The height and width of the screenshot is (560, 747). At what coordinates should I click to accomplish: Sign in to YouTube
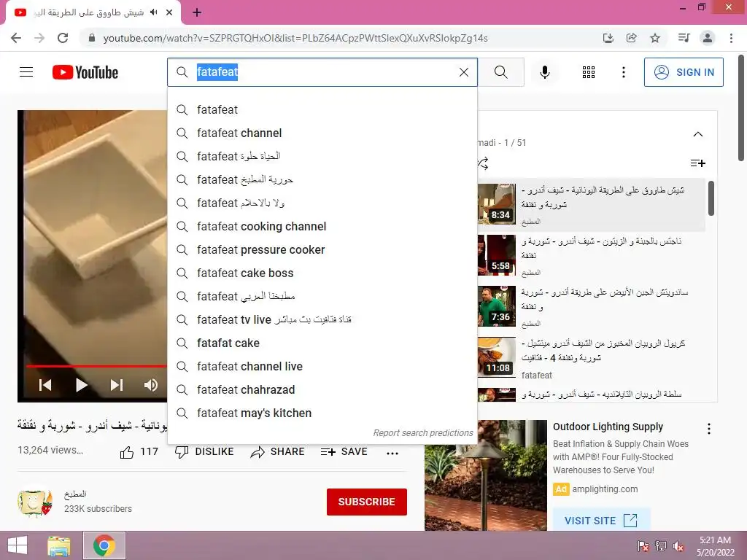pos(683,72)
